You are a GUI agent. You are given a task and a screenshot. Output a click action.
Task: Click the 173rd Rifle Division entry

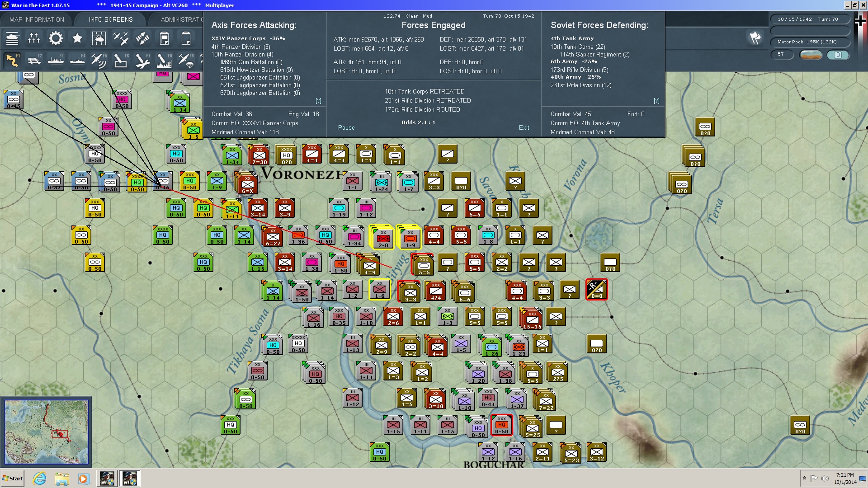580,70
